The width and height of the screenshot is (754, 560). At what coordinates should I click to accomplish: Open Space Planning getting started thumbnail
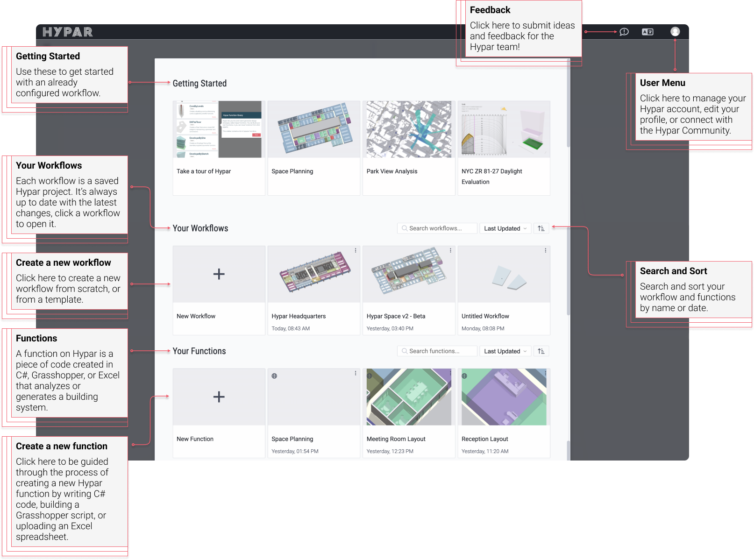tap(314, 129)
